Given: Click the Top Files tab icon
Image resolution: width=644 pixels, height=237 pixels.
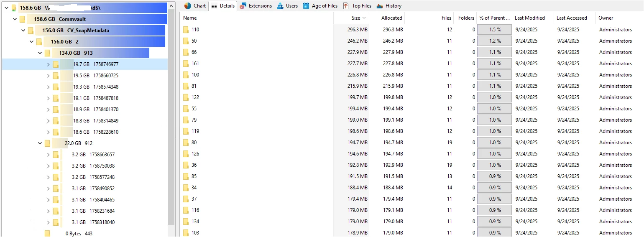Looking at the screenshot, I should tap(346, 6).
